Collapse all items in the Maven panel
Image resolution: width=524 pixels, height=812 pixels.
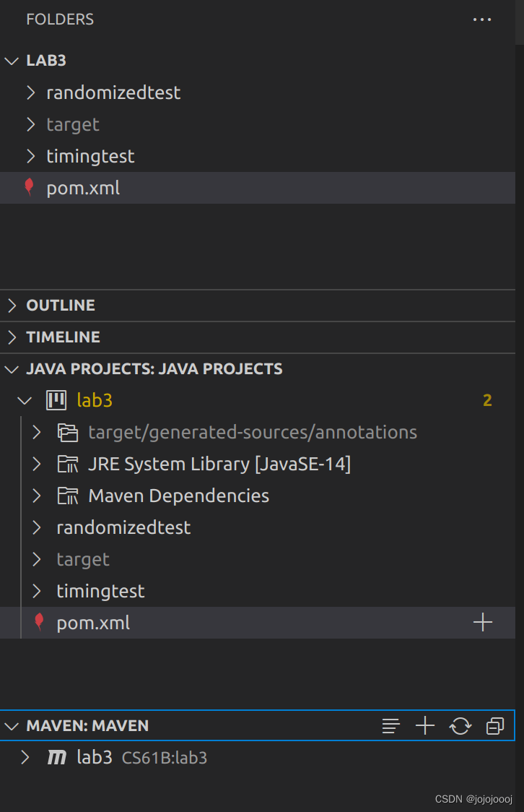[x=494, y=725]
